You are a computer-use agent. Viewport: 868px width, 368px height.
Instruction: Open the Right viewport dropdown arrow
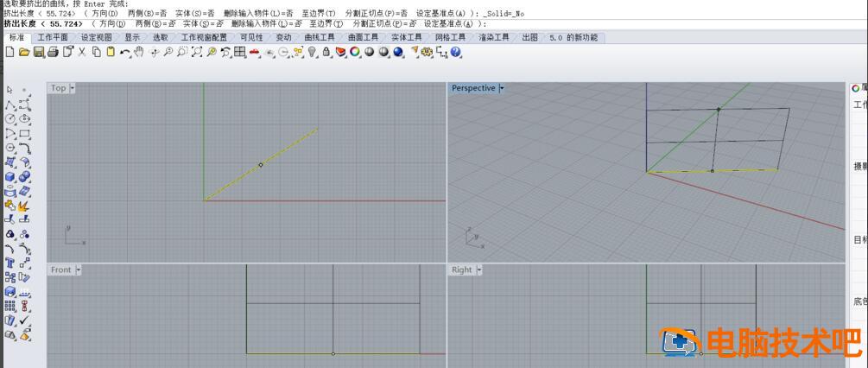point(478,270)
